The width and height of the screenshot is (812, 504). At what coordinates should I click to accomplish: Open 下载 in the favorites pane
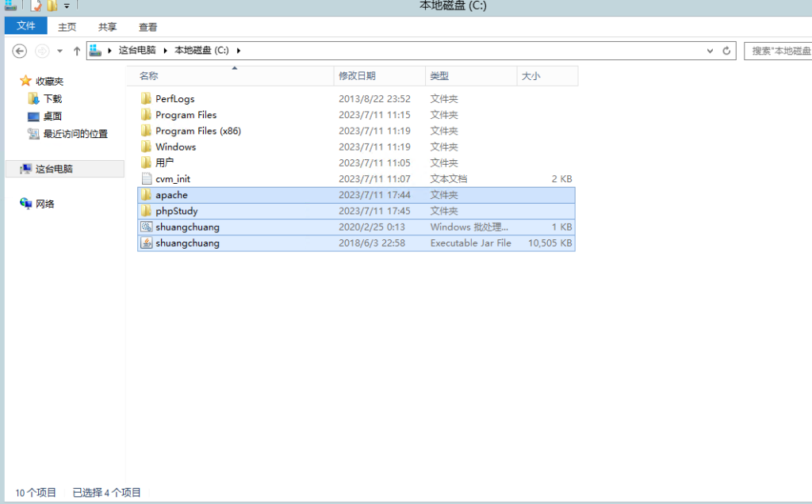point(52,99)
